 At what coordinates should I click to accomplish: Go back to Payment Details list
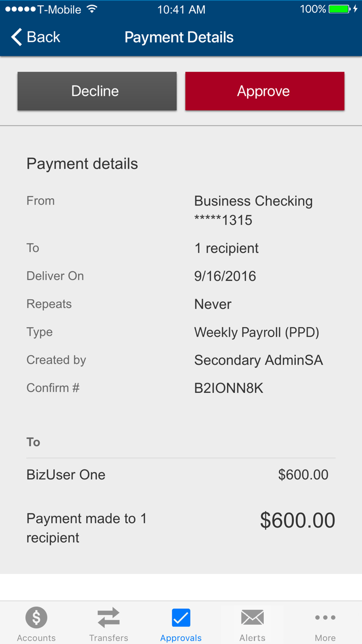[x=35, y=37]
